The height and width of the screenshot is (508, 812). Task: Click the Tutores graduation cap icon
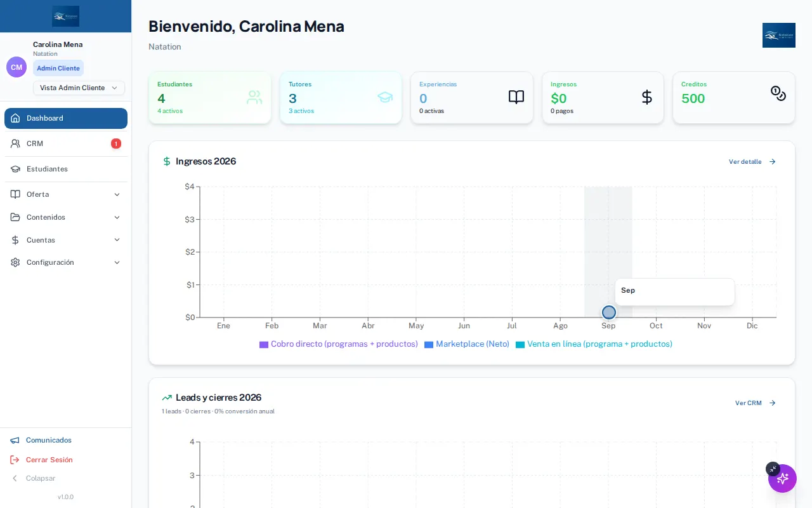(385, 97)
